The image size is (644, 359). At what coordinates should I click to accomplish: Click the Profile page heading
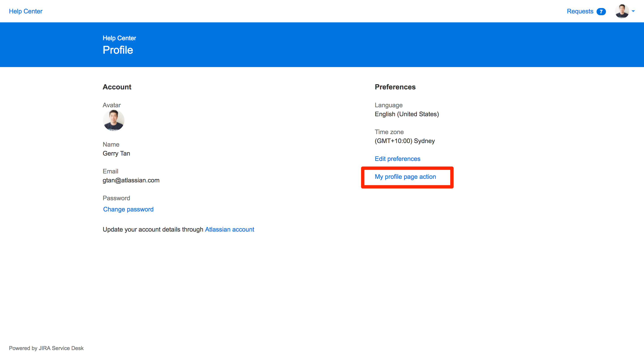[x=118, y=50]
